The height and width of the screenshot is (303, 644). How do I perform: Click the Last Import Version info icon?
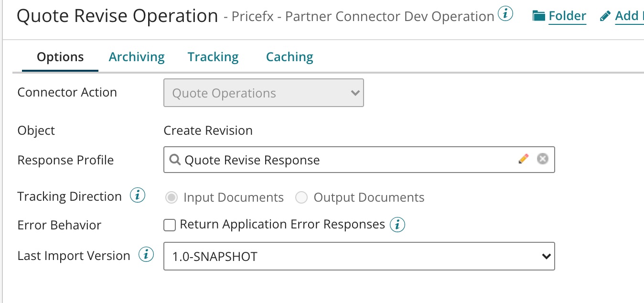click(146, 255)
